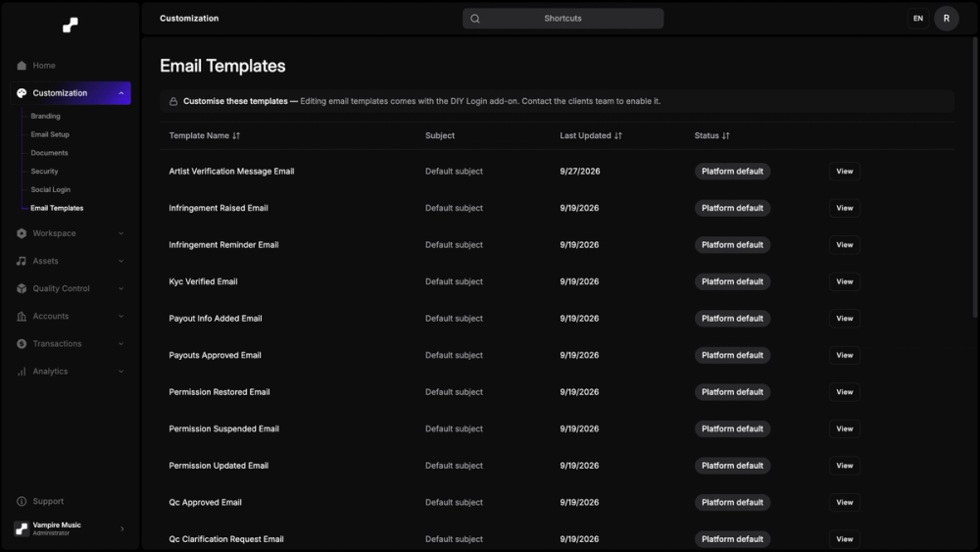This screenshot has width=980, height=552.
Task: Click the Assets music note icon
Action: (x=22, y=262)
